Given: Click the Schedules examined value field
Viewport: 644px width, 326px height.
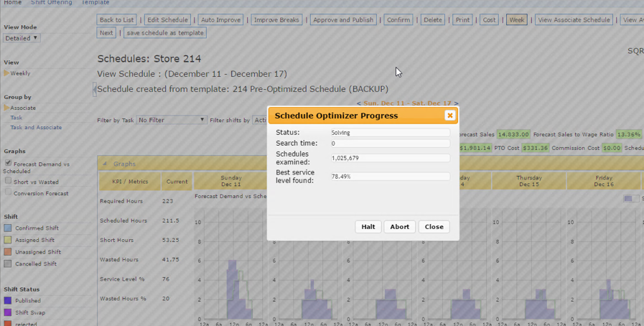Looking at the screenshot, I should 390,158.
